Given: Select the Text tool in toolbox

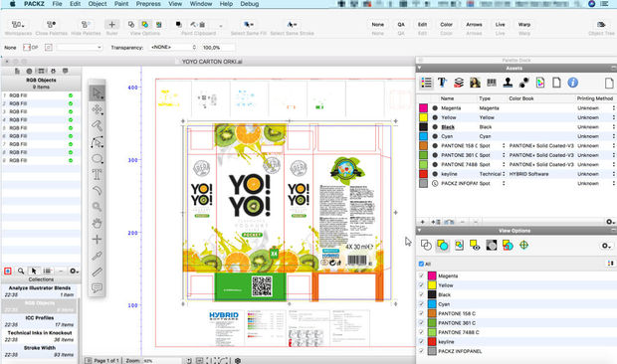Looking at the screenshot, I should click(x=97, y=174).
